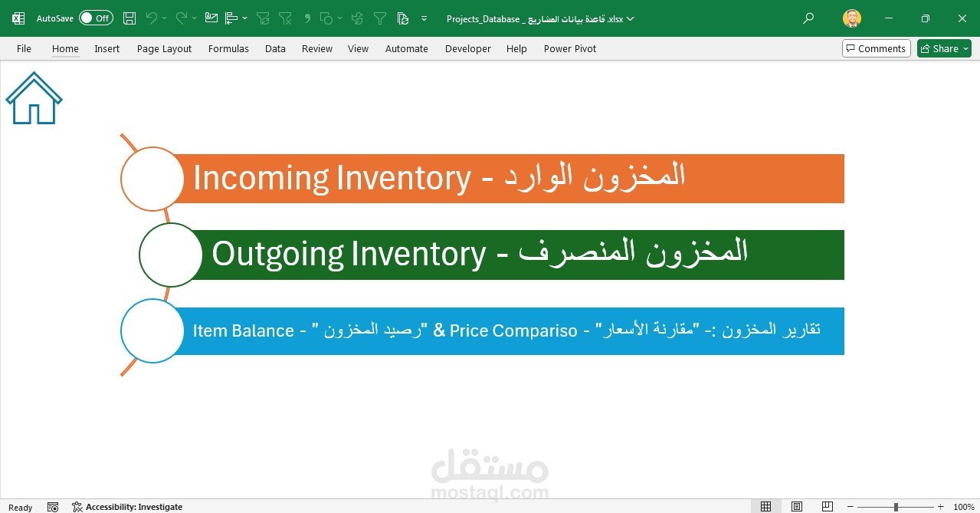Click the "Ready" status bar text
The height and width of the screenshot is (513, 980).
(x=20, y=508)
